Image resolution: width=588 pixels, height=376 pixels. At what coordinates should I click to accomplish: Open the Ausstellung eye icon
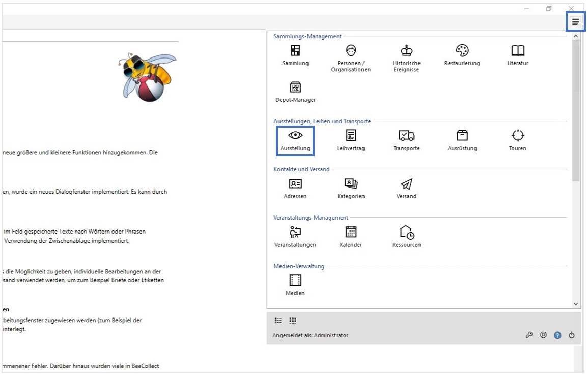coord(295,135)
